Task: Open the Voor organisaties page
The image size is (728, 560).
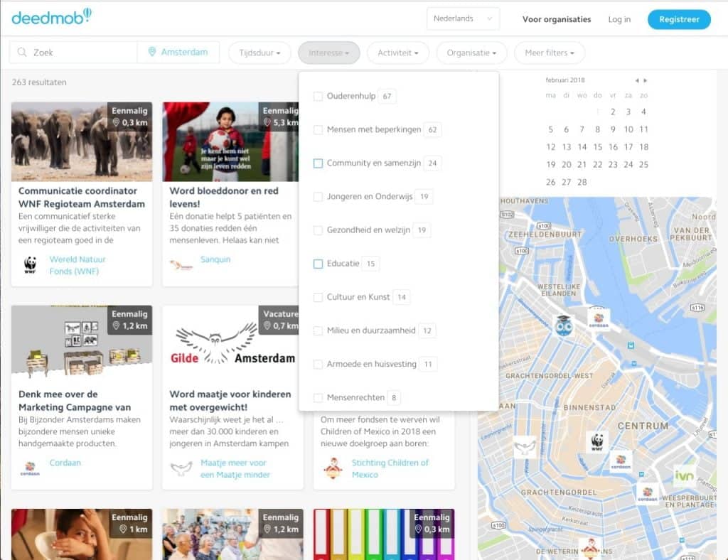Action: pos(557,19)
